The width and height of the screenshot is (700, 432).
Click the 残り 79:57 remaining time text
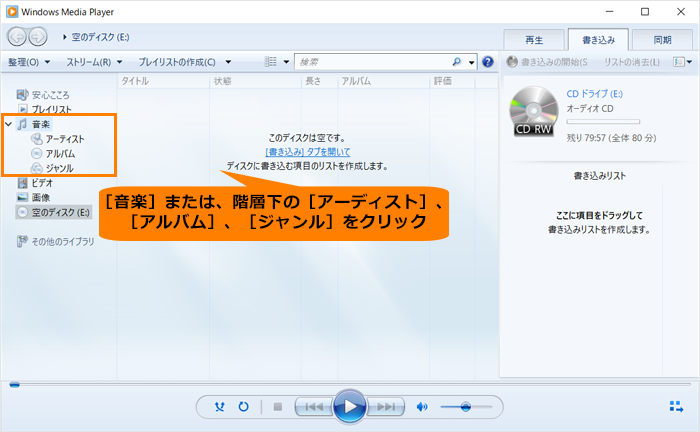611,138
